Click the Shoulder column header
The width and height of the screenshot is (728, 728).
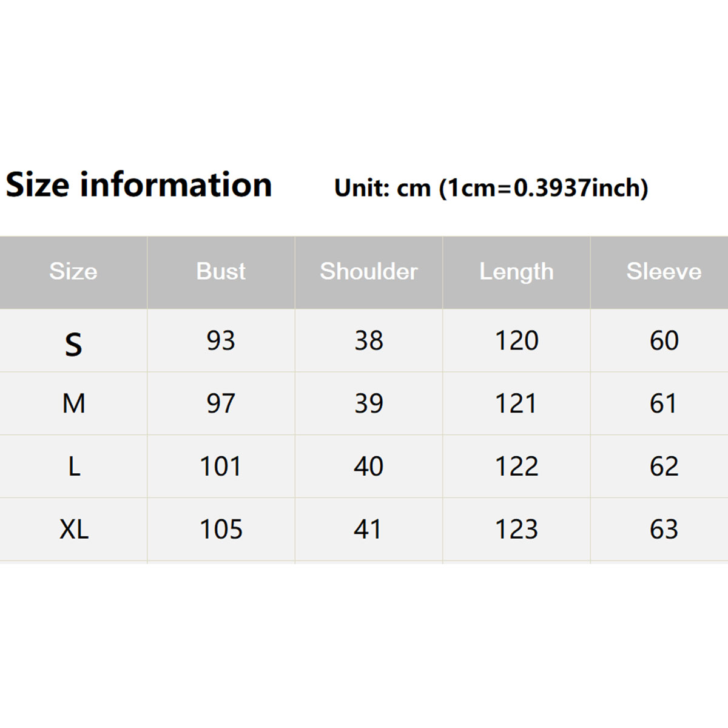coord(369,271)
